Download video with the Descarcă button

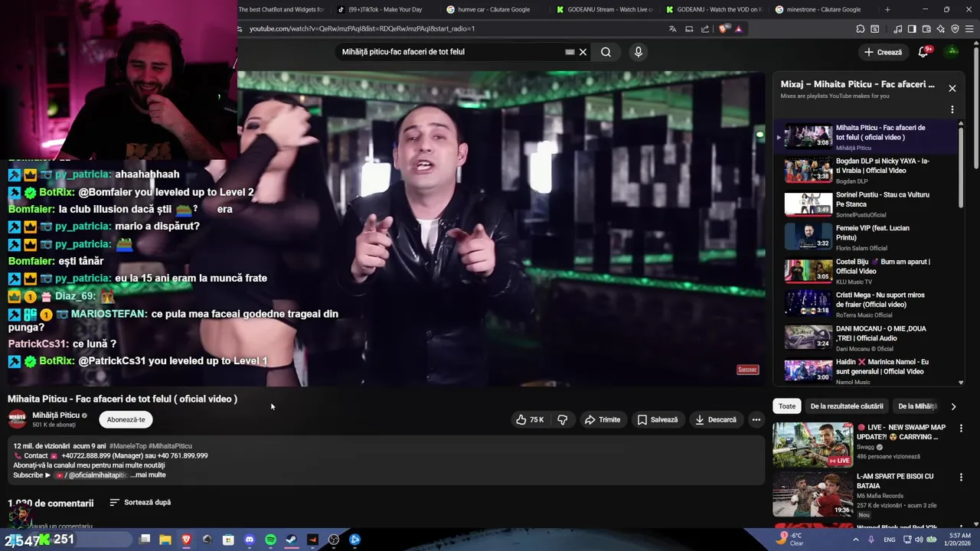point(715,419)
